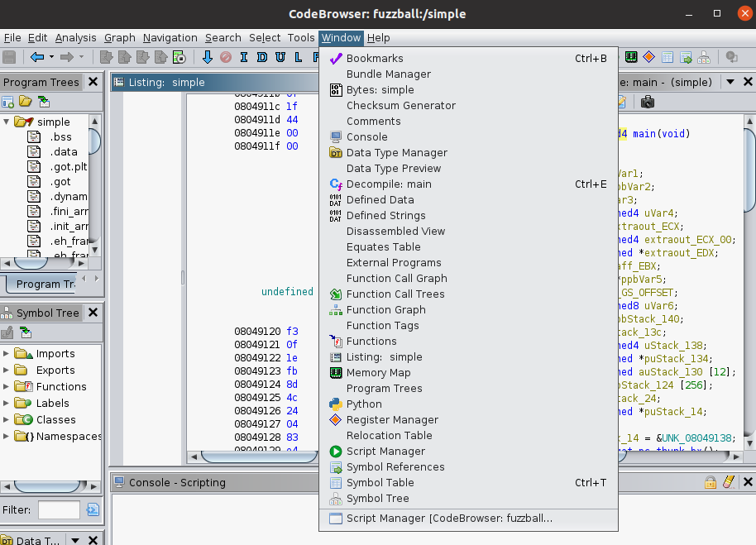Collapse the 'simple' root folder in Program Trees

pos(7,122)
